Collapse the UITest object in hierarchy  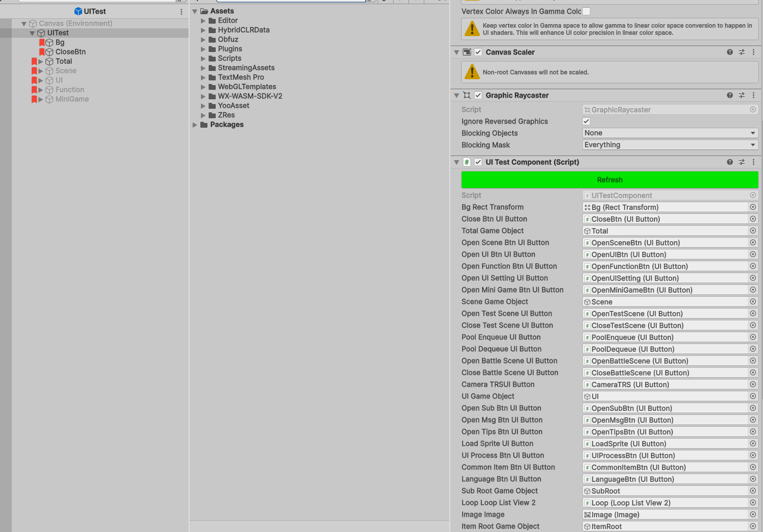click(x=33, y=33)
